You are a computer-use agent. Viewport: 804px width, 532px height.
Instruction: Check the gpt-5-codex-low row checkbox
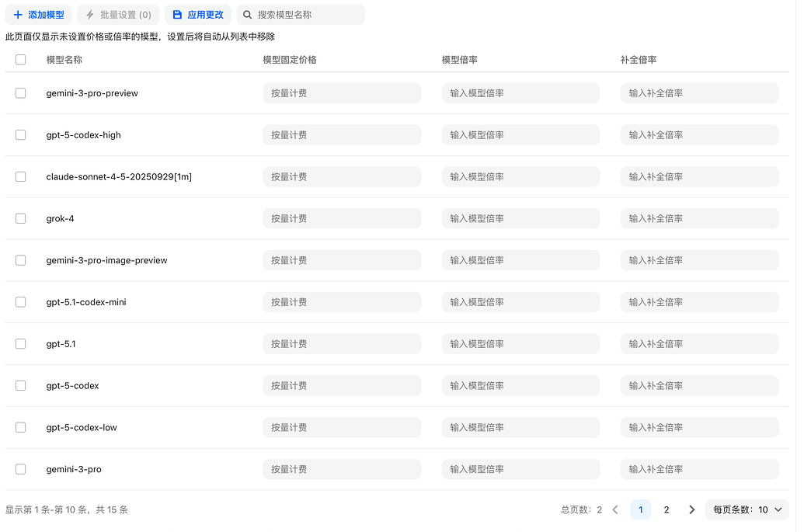(20, 427)
